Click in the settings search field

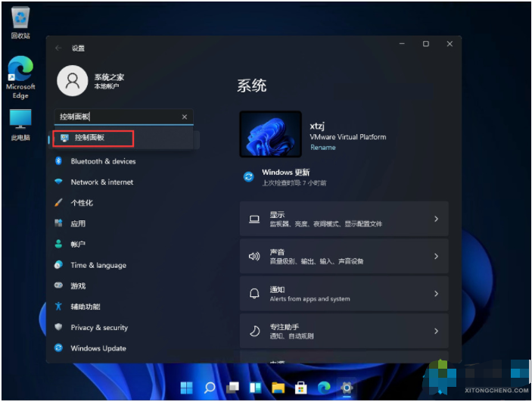coord(117,117)
